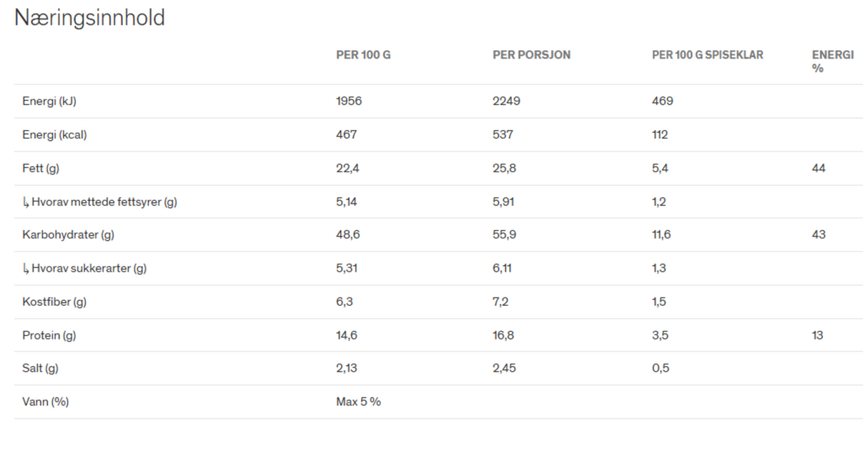
Task: Click the Protein (g) row label
Action: [49, 335]
